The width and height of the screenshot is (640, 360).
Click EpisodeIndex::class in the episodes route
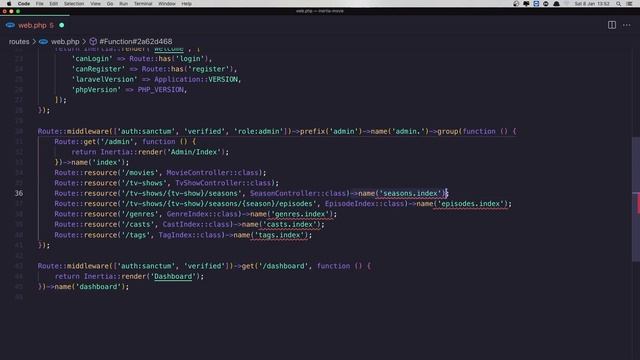pos(364,204)
